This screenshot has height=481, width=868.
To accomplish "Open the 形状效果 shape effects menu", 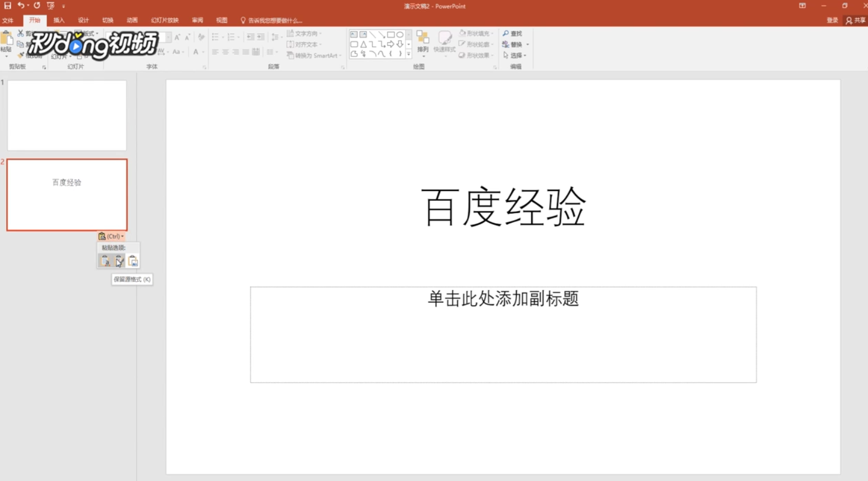I will click(476, 55).
